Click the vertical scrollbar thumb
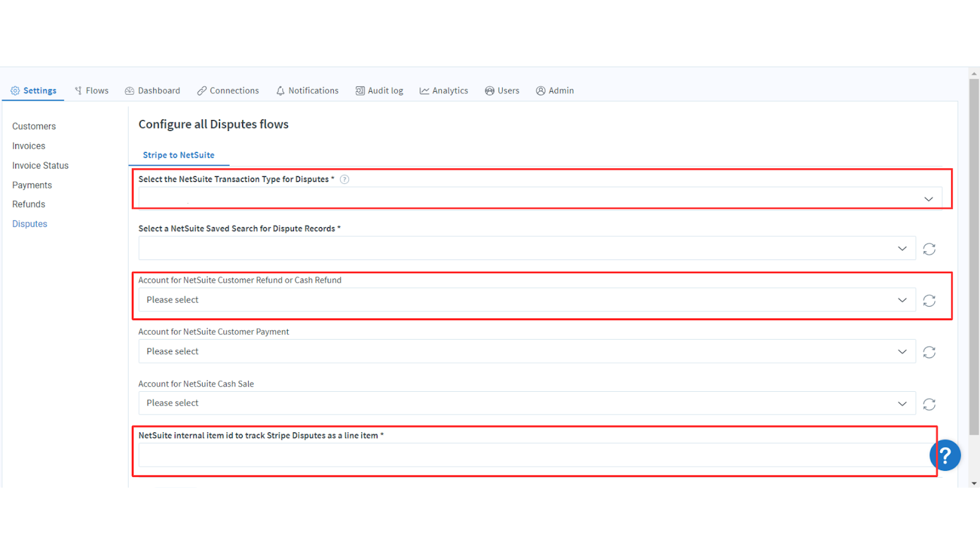980x551 pixels. [x=974, y=257]
